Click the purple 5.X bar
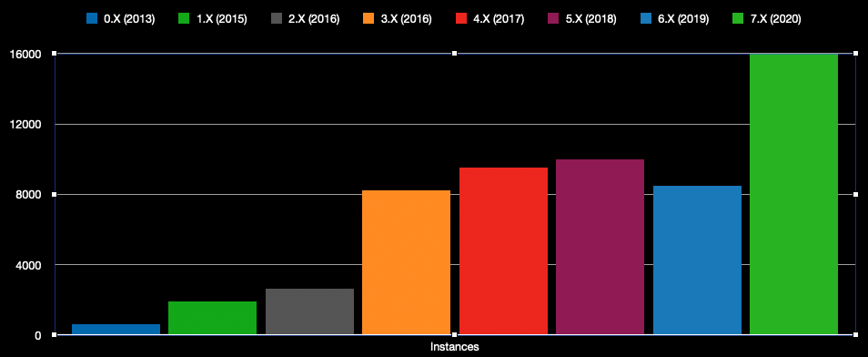The height and width of the screenshot is (357, 868). coord(600,247)
